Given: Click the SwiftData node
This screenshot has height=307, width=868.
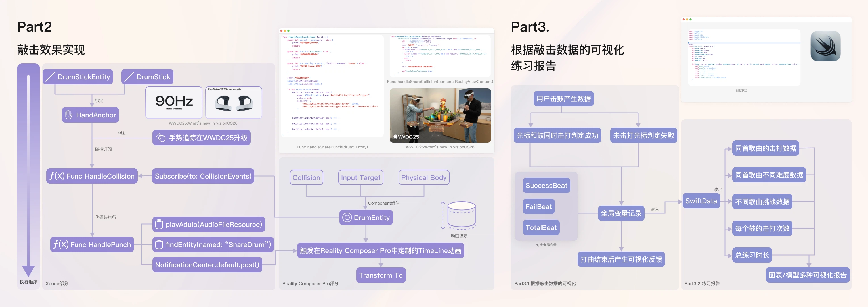Looking at the screenshot, I should [701, 201].
